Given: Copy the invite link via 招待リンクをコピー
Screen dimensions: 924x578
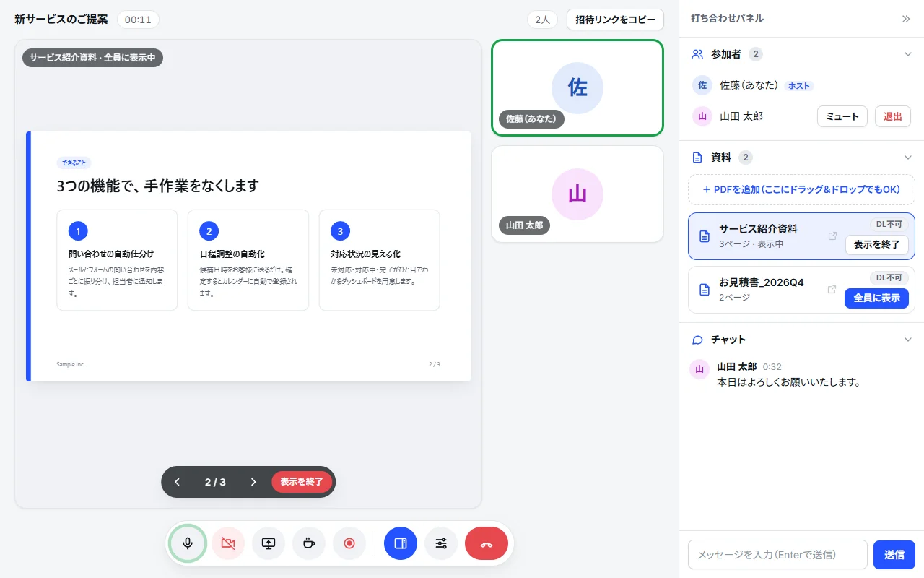Looking at the screenshot, I should (615, 20).
